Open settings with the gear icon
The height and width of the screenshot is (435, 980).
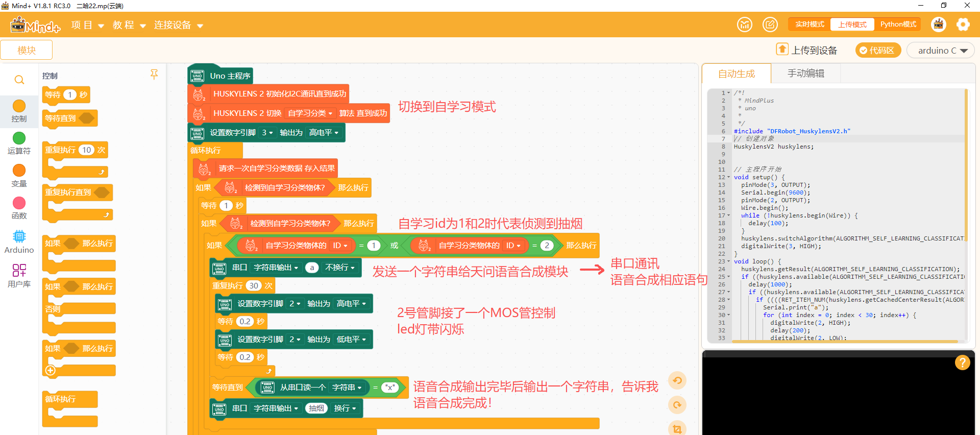tap(963, 25)
